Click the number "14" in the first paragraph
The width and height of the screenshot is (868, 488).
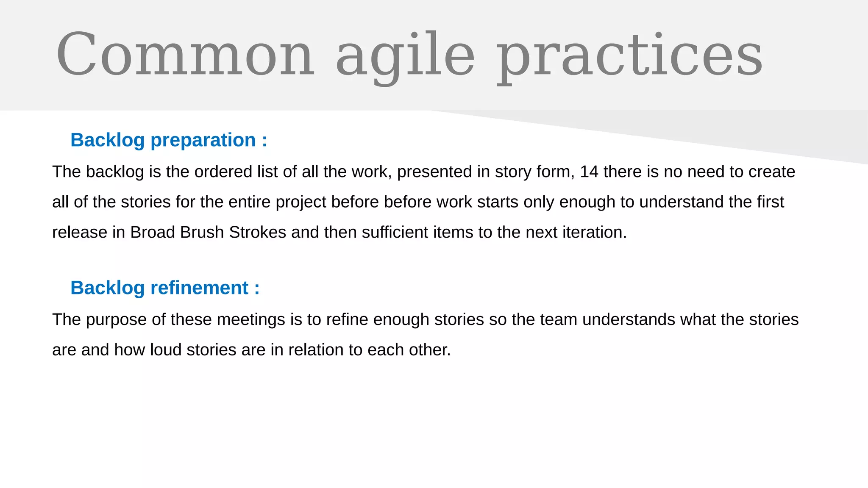589,172
